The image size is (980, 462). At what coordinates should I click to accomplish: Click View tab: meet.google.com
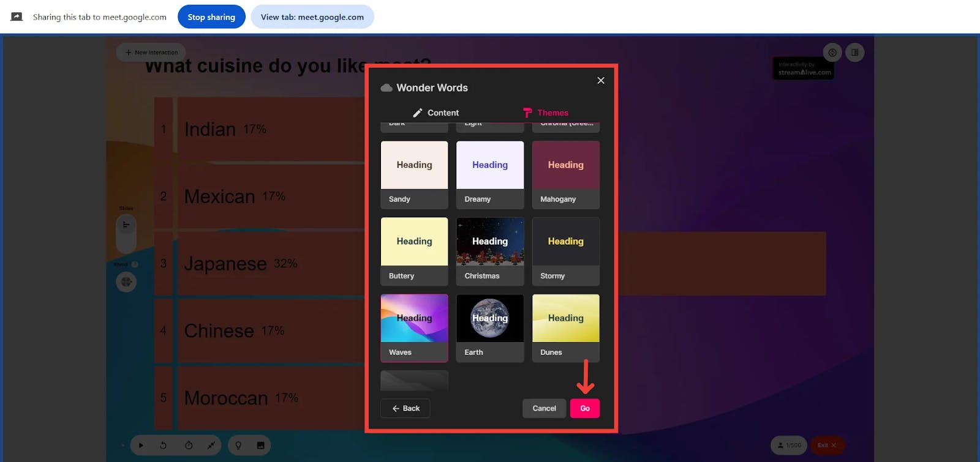312,17
